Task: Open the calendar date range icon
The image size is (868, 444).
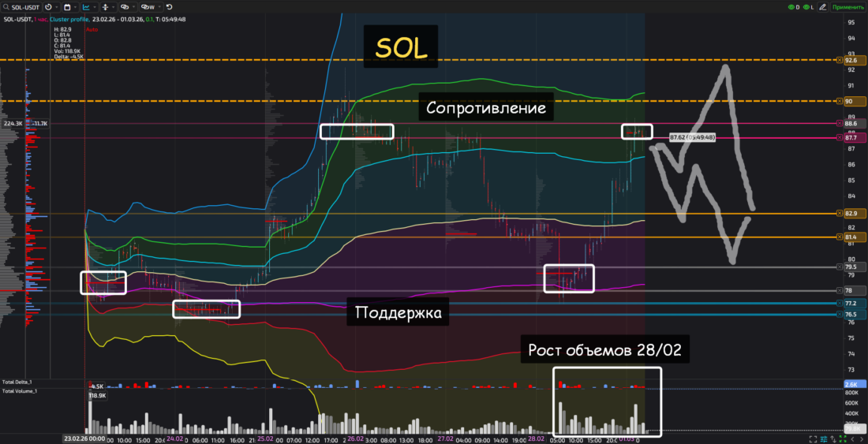Action: tap(67, 7)
